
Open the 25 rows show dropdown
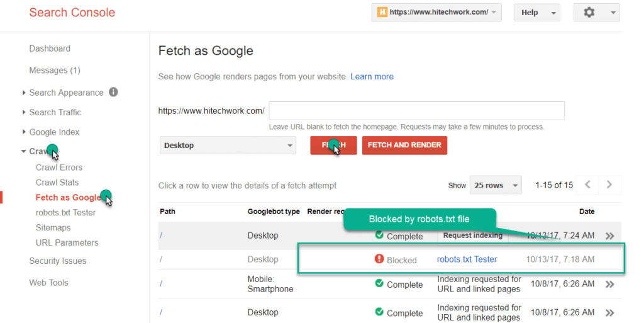496,185
